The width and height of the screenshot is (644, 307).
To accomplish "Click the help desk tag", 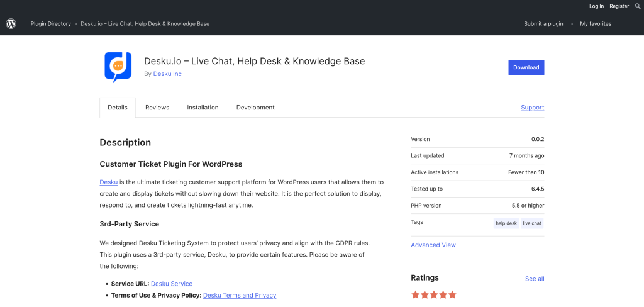I will (506, 223).
